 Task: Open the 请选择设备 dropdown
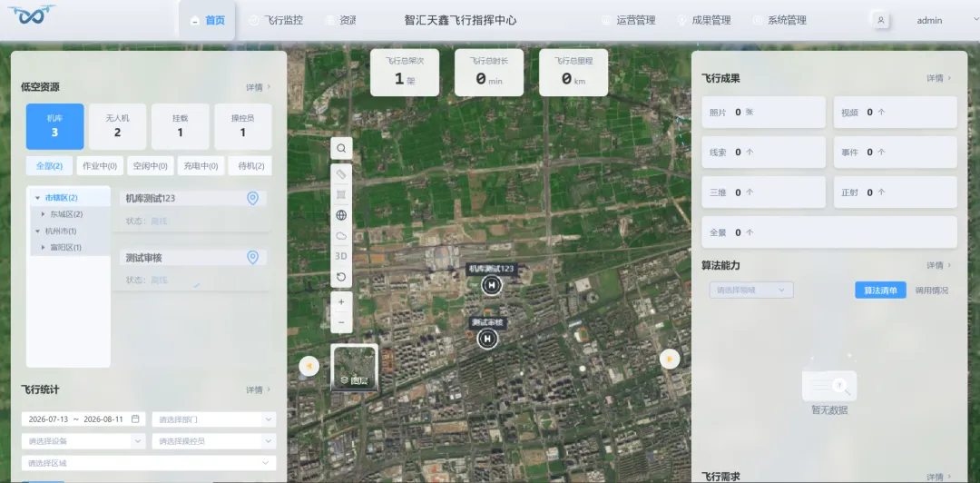(83, 441)
